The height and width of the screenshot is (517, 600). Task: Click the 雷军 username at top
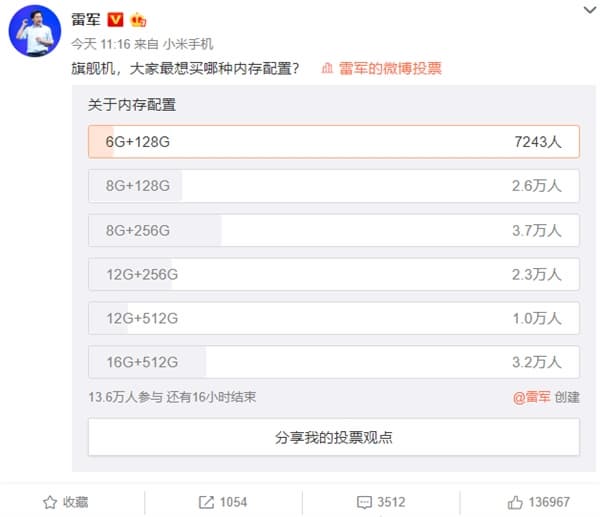coord(86,19)
